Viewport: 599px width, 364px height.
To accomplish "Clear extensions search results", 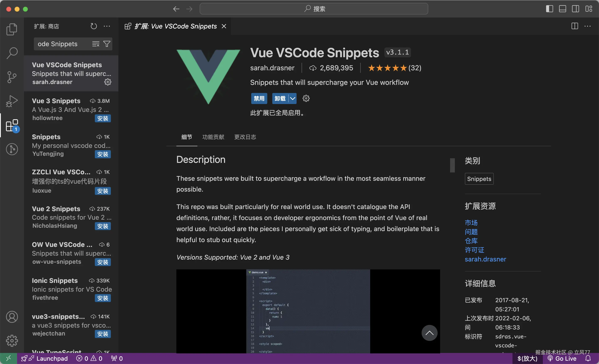I will click(x=96, y=44).
